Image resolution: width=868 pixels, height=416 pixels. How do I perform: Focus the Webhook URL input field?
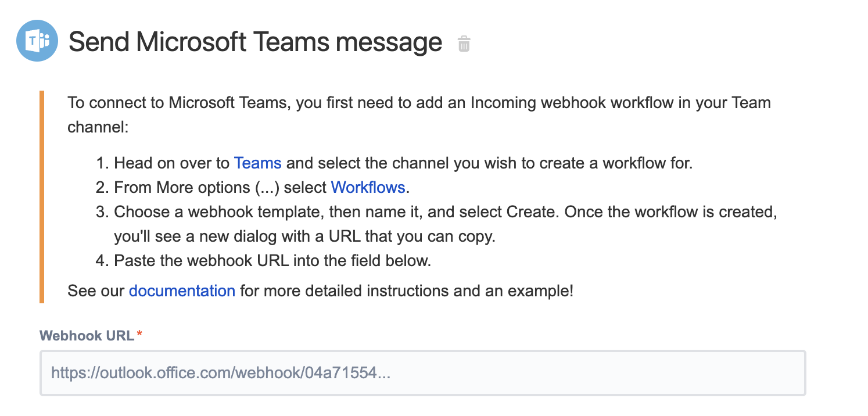pos(422,372)
